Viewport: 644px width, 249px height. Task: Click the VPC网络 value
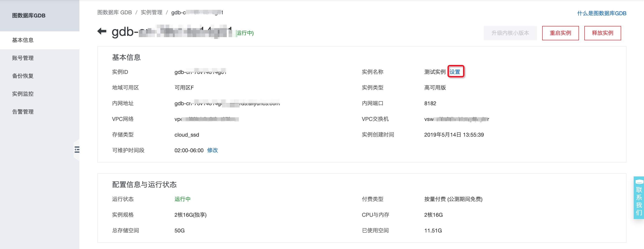click(x=207, y=119)
